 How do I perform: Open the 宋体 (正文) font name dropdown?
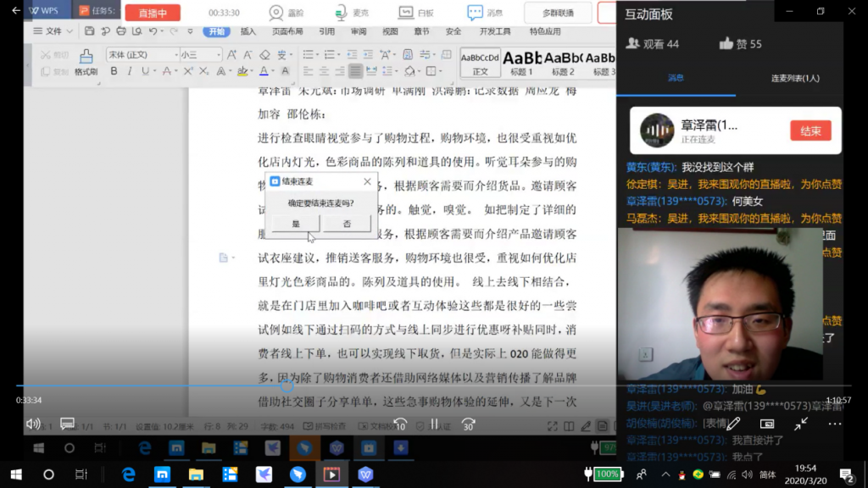[x=176, y=55]
